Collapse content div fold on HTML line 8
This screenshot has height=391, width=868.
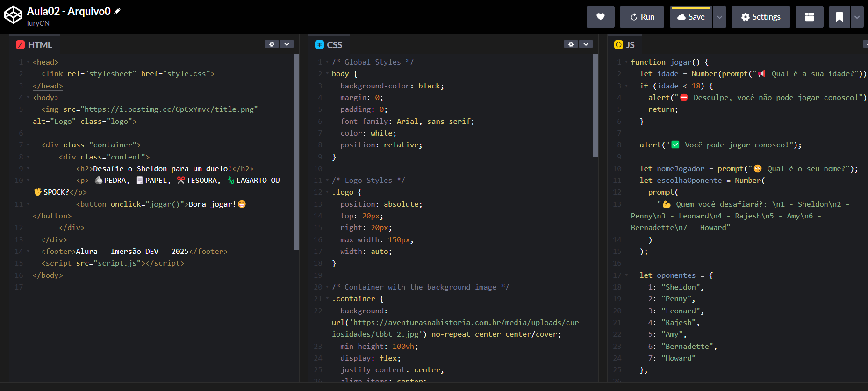coord(28,157)
